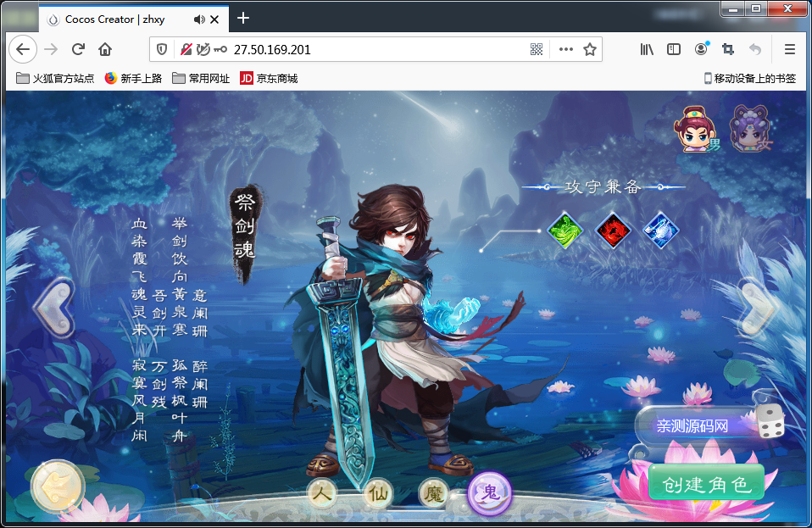Show the previous character with left arrow
Viewport: 812px width, 528px height.
click(x=55, y=308)
